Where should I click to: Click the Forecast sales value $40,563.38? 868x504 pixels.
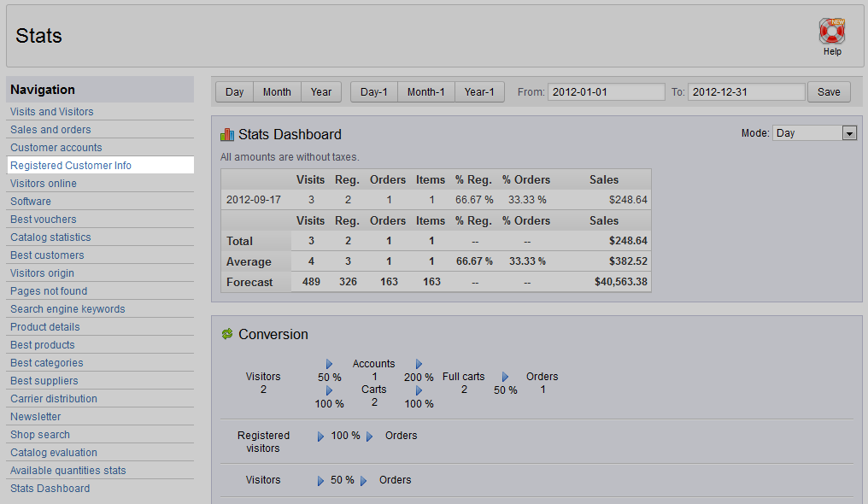click(620, 282)
